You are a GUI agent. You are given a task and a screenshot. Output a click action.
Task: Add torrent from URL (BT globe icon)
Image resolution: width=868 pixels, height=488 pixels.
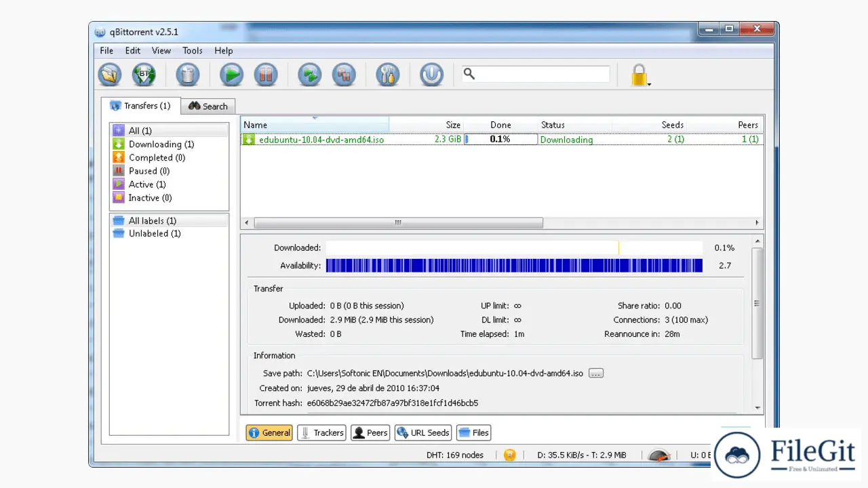point(144,75)
